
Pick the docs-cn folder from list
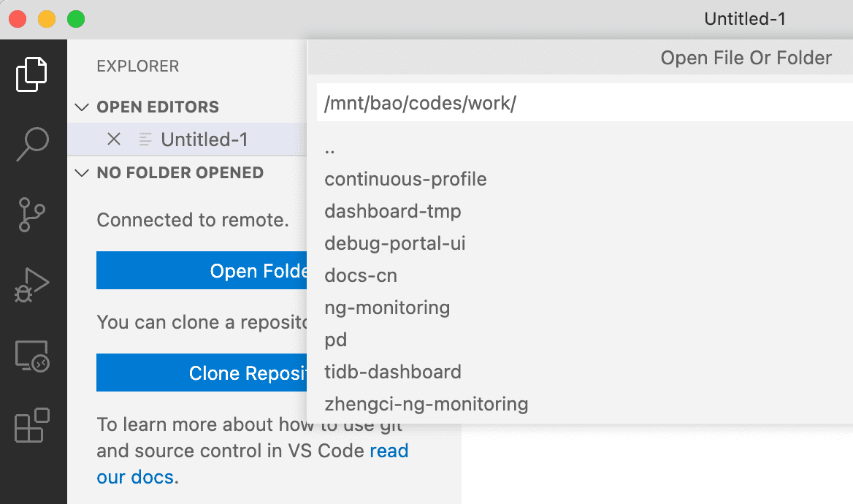(x=361, y=275)
